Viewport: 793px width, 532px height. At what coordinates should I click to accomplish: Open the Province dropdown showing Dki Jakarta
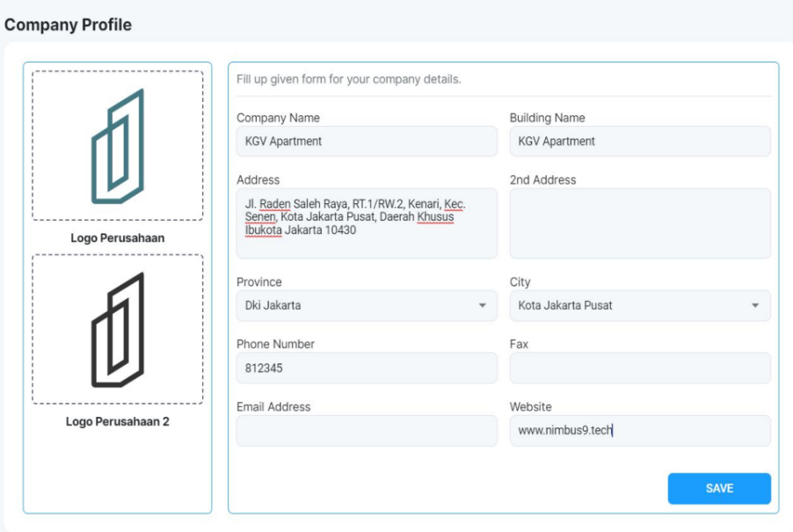coord(367,306)
